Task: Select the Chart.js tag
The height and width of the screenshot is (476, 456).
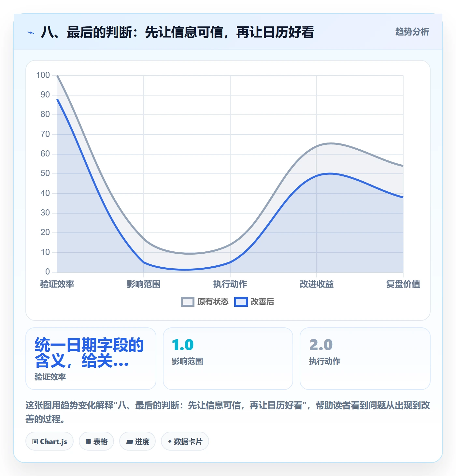Action: 50,441
